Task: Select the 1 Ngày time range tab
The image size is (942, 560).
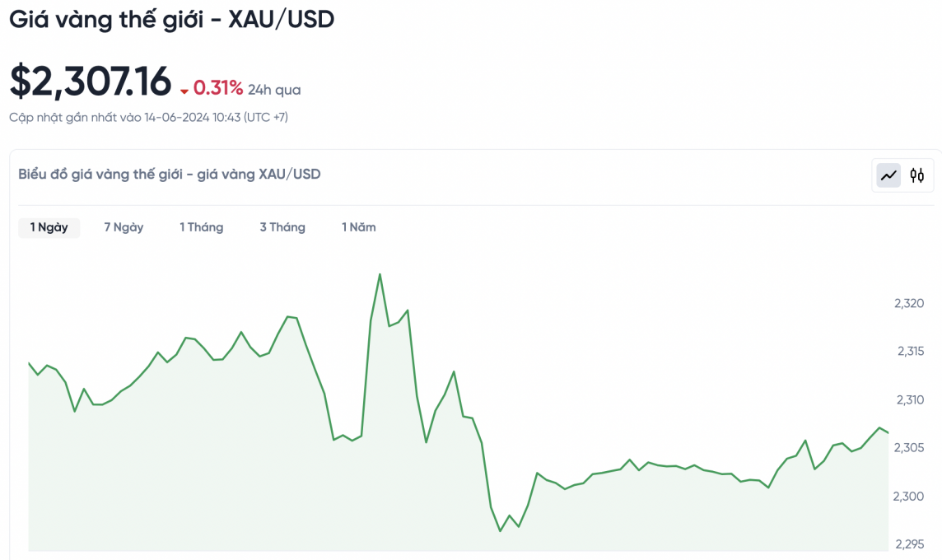Action: pyautogui.click(x=49, y=227)
